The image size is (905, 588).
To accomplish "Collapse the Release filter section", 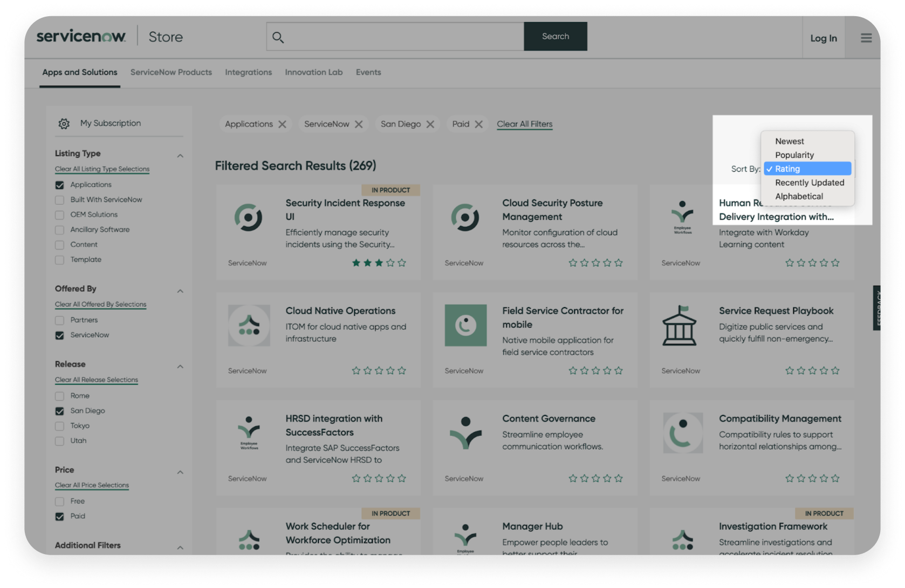I will coord(181,365).
